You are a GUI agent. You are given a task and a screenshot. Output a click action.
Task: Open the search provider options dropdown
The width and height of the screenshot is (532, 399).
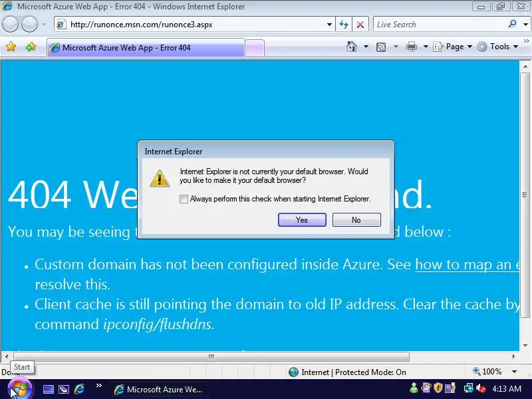pyautogui.click(x=525, y=25)
